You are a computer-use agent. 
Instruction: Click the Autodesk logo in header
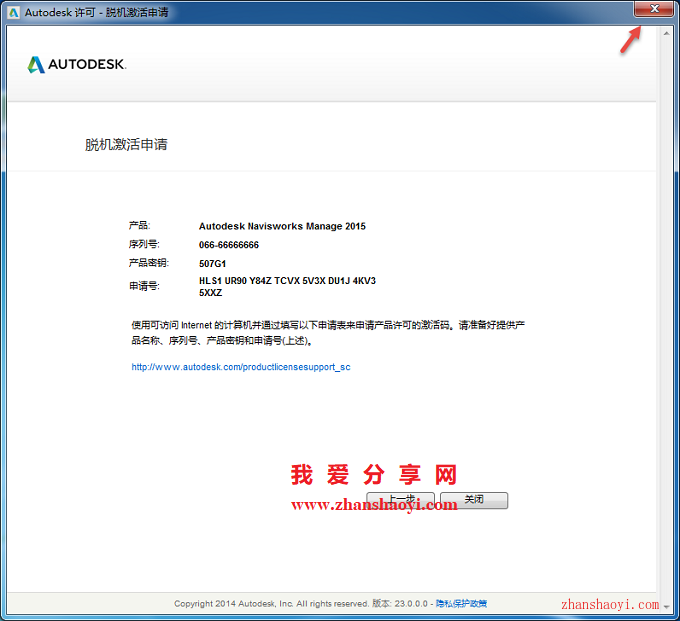77,65
